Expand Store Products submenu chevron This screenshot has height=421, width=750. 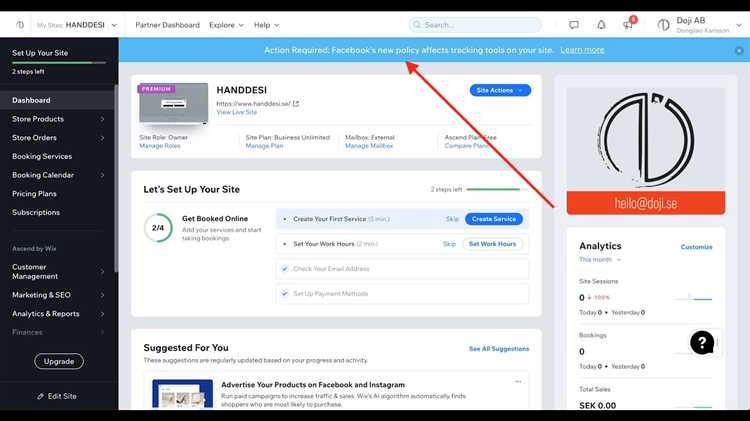coord(102,119)
